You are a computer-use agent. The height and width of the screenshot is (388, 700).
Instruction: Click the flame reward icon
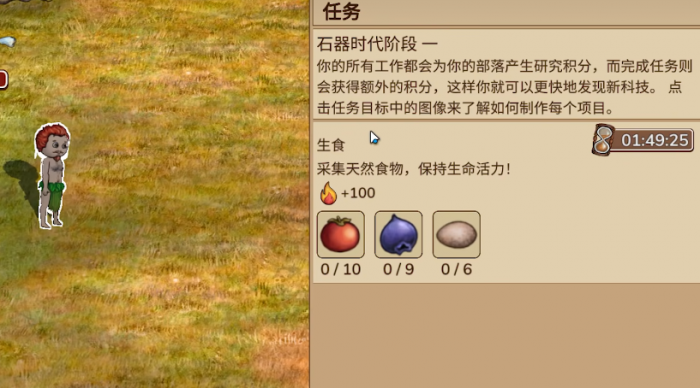tap(328, 193)
